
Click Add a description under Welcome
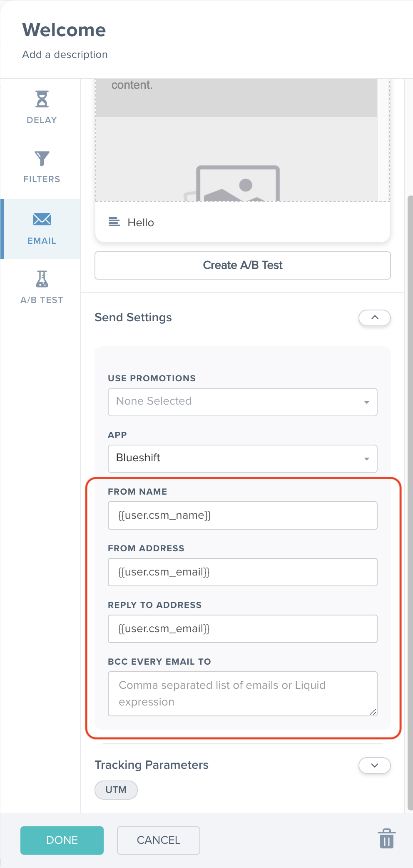tap(65, 54)
